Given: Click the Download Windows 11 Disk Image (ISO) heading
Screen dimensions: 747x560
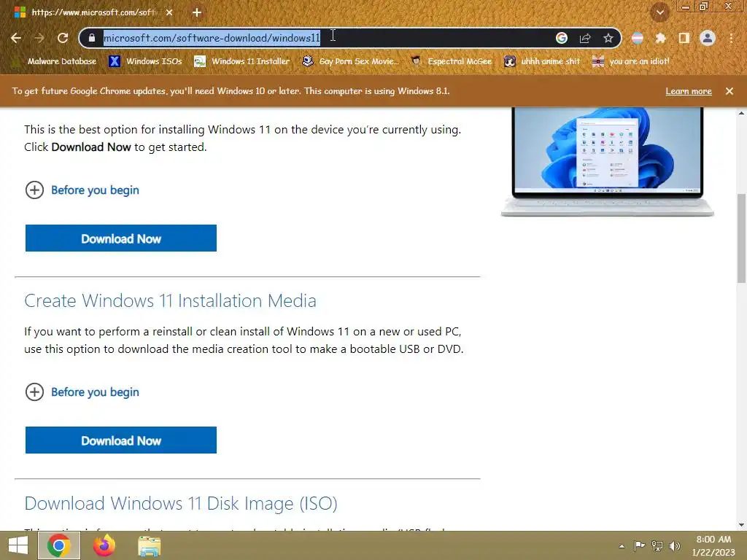Looking at the screenshot, I should click(181, 503).
